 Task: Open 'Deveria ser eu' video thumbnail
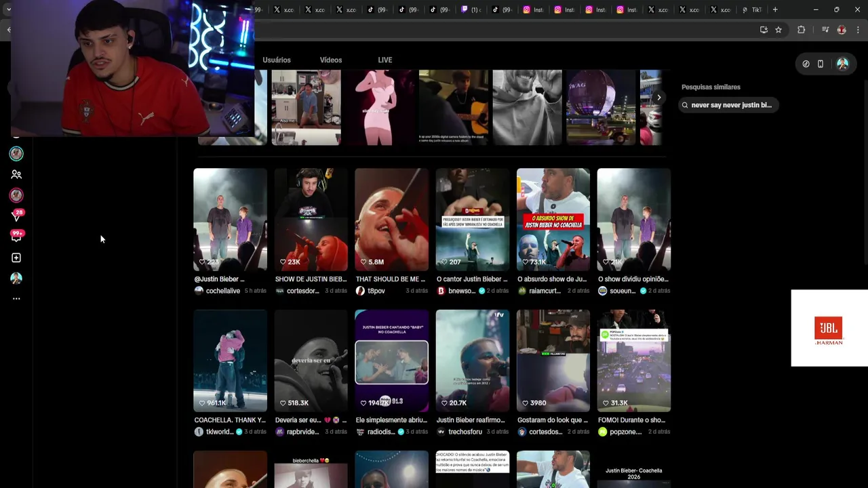311,361
